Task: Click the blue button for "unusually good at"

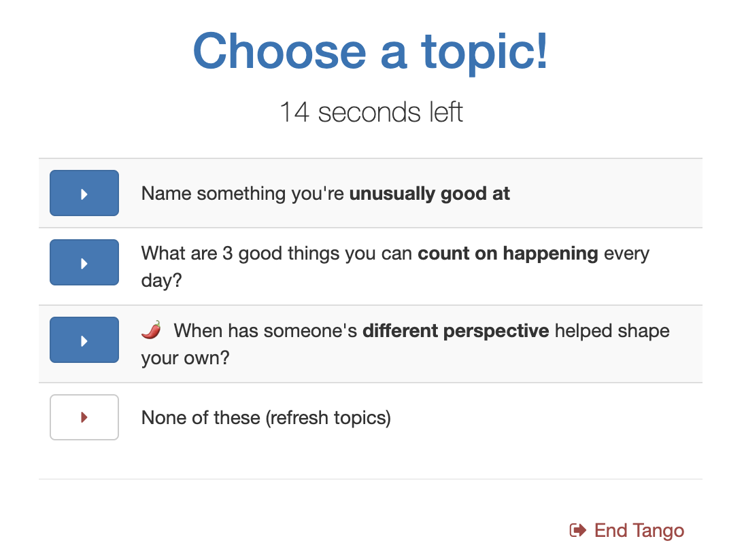Action: (84, 193)
